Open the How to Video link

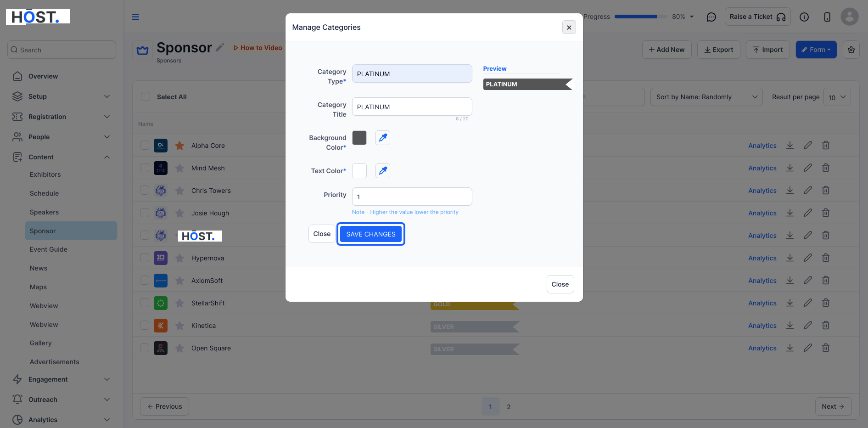pos(258,48)
